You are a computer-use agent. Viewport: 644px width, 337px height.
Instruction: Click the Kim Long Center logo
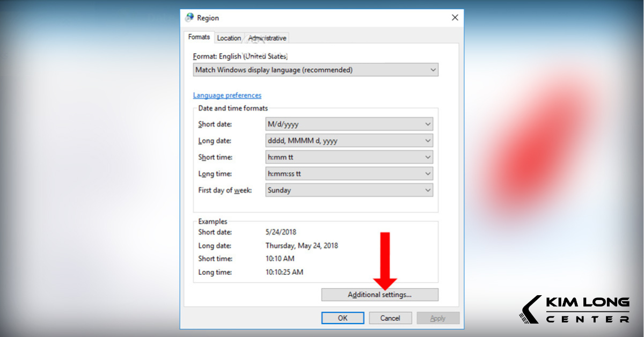tap(575, 310)
